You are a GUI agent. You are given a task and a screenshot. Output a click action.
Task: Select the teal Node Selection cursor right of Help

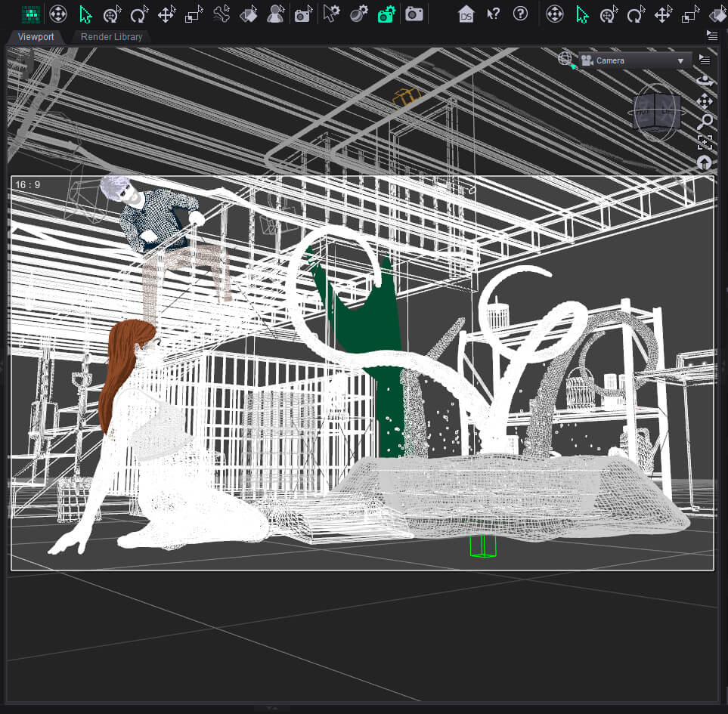click(x=582, y=15)
